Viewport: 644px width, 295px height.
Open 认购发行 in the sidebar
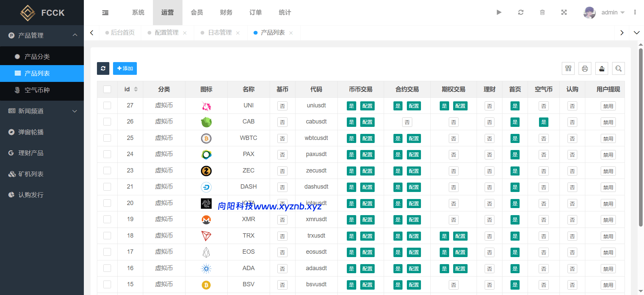pos(42,195)
